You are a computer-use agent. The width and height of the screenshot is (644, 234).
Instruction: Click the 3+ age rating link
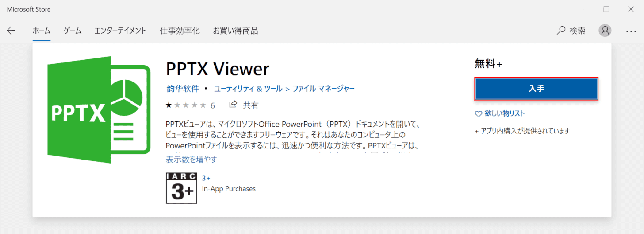[206, 178]
